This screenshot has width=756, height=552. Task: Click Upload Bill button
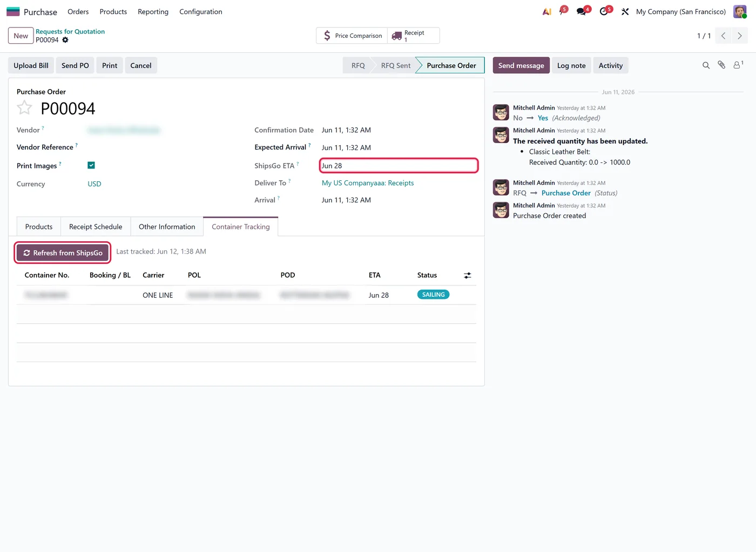(31, 65)
